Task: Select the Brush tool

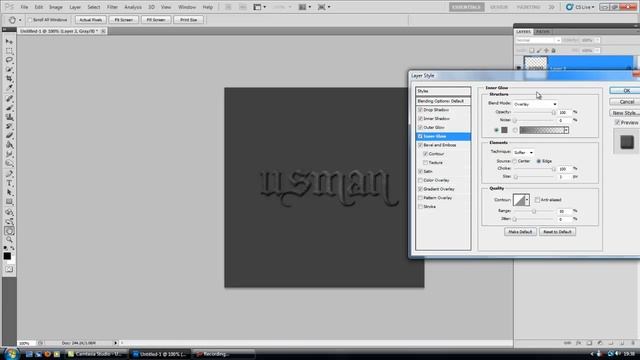Action: 9,108
